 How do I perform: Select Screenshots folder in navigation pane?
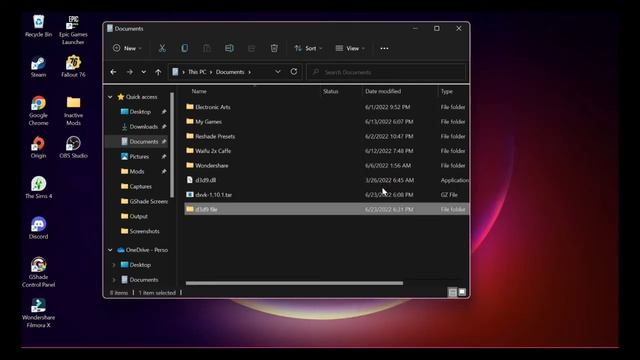144,231
